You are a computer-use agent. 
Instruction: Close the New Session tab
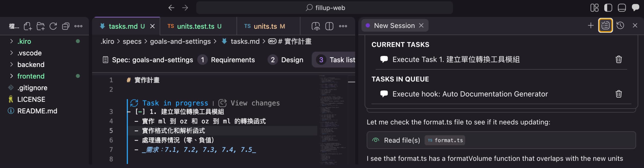(421, 25)
